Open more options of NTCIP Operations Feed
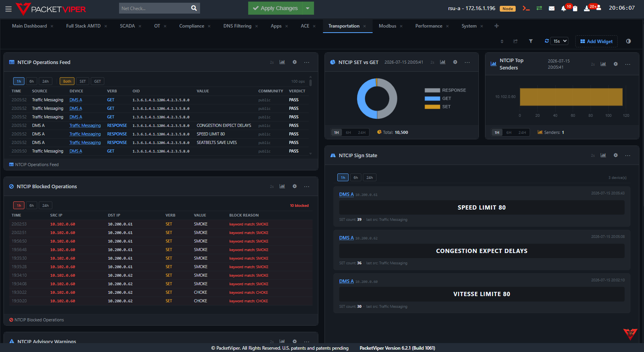This screenshot has width=644, height=352. point(307,62)
